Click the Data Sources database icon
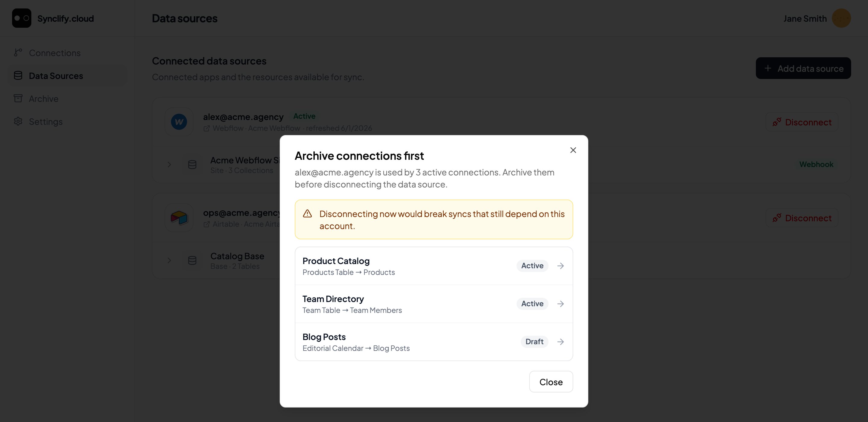This screenshot has height=422, width=868. [x=18, y=75]
